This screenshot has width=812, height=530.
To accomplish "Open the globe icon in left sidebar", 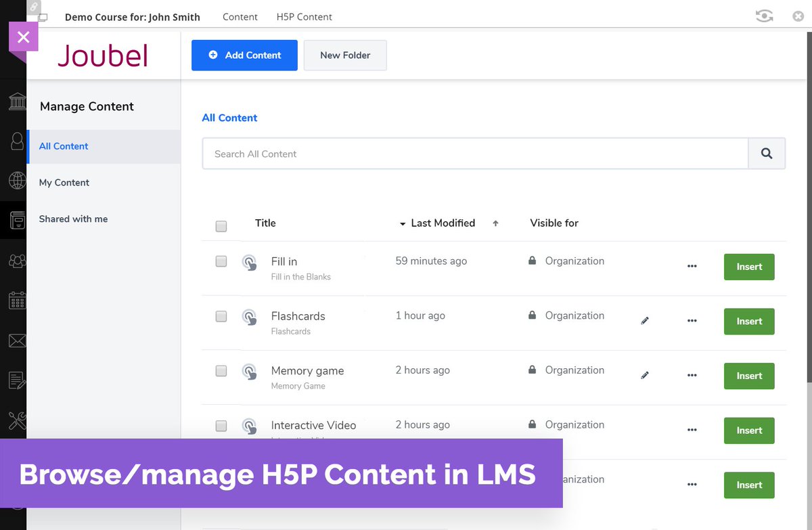I will click(17, 181).
